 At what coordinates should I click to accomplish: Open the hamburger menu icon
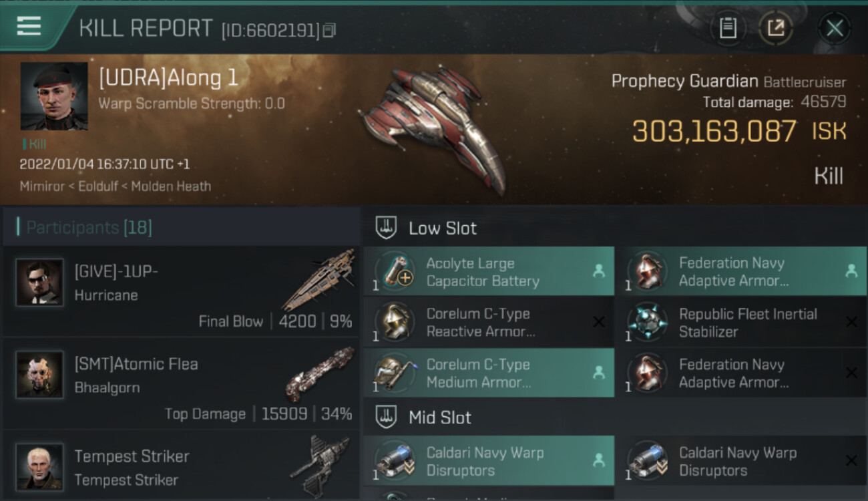[x=29, y=26]
